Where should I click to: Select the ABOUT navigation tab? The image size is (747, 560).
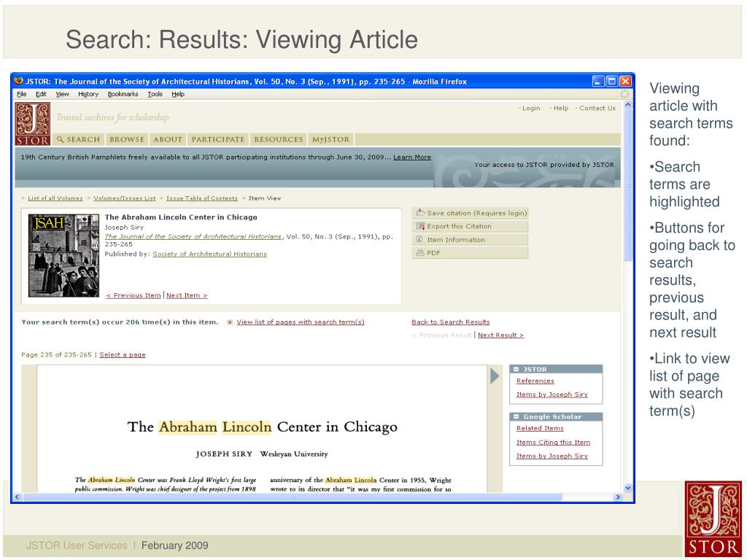[x=168, y=139]
